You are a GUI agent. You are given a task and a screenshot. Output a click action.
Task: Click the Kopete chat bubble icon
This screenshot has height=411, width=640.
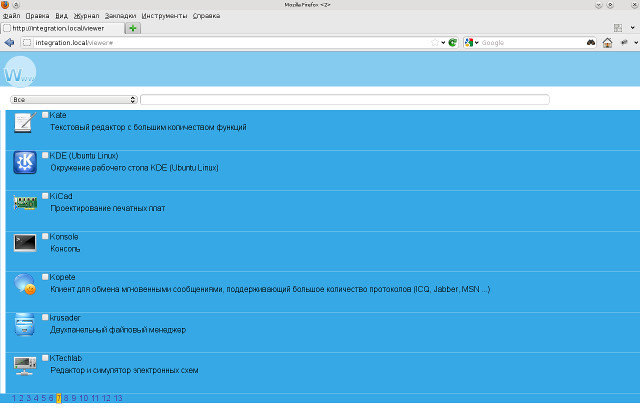(x=25, y=284)
